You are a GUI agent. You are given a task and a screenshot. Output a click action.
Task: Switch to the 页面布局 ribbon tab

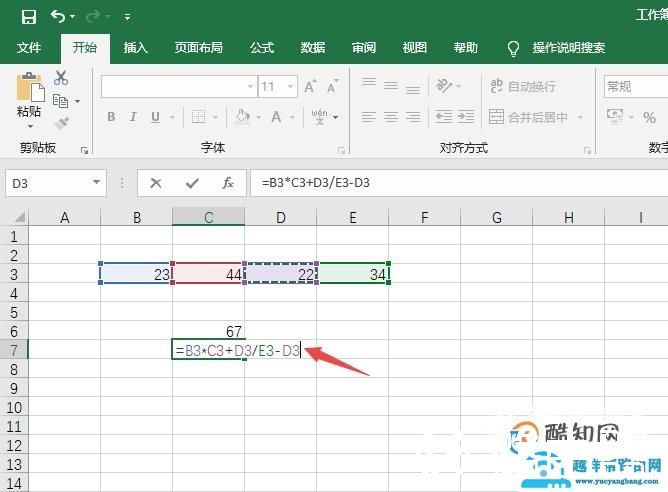coord(199,47)
